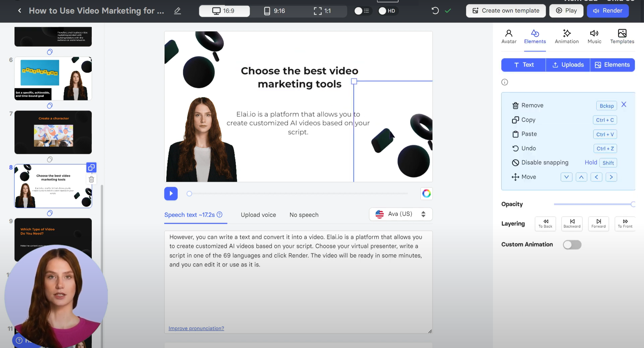Move element right with right arrow
Screen dimensions: 644x348
click(x=611, y=177)
